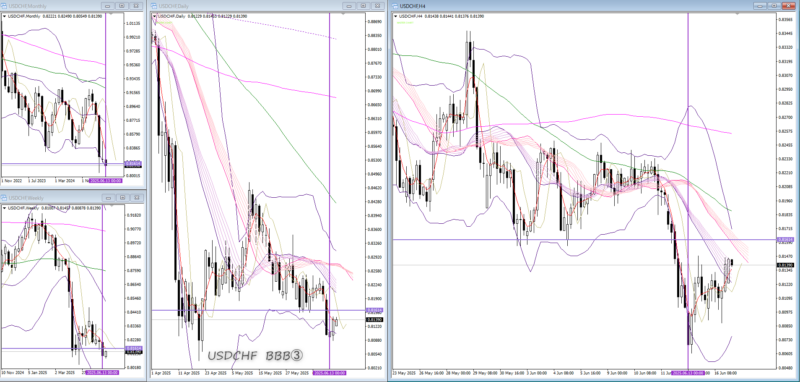Maximize the USDCHF,Monthly chart window
The width and height of the screenshot is (800, 382).
coord(121,6)
